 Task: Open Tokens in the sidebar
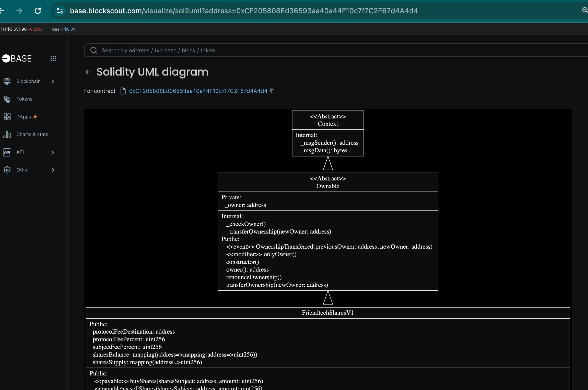(x=24, y=99)
